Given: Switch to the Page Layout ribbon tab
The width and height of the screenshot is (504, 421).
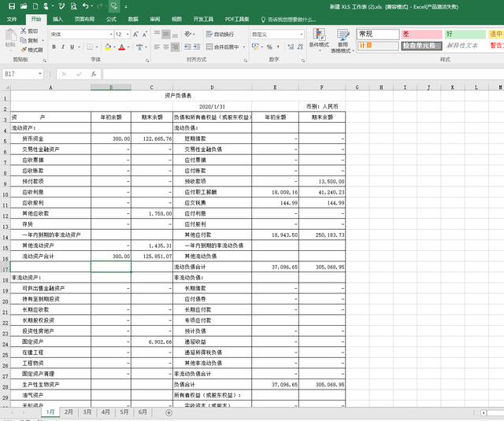Looking at the screenshot, I should pyautogui.click(x=84, y=19).
